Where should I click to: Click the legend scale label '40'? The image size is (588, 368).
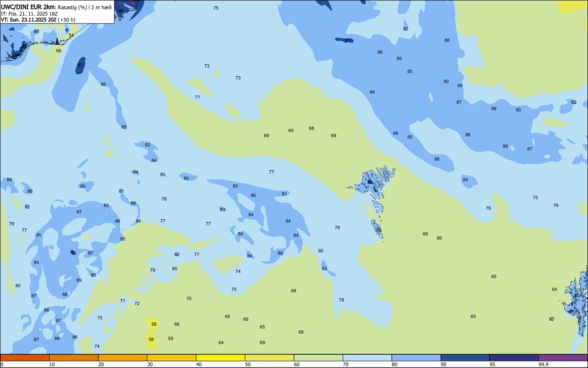click(x=198, y=364)
